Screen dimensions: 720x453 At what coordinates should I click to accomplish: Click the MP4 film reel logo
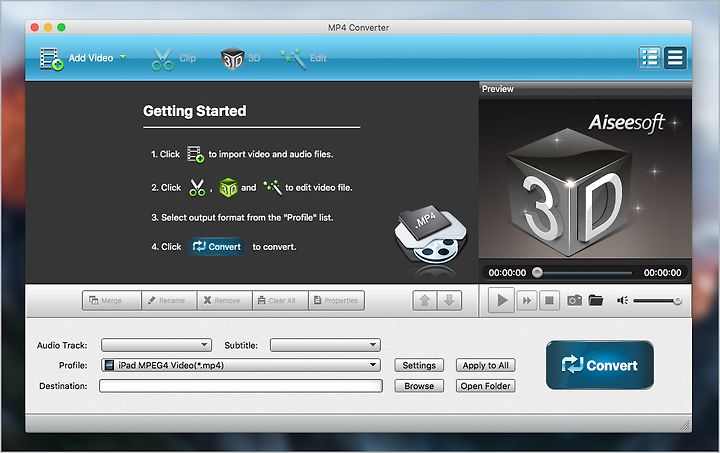point(430,236)
